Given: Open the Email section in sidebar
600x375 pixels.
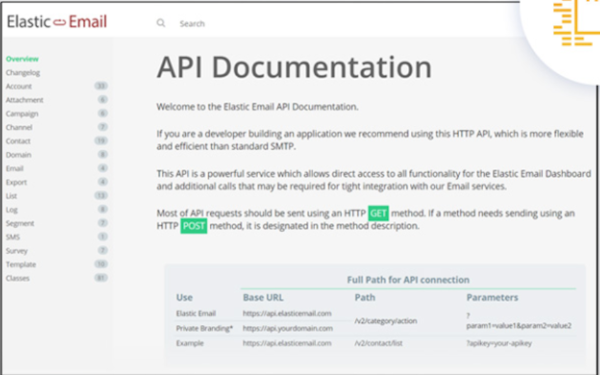Looking at the screenshot, I should [15, 169].
